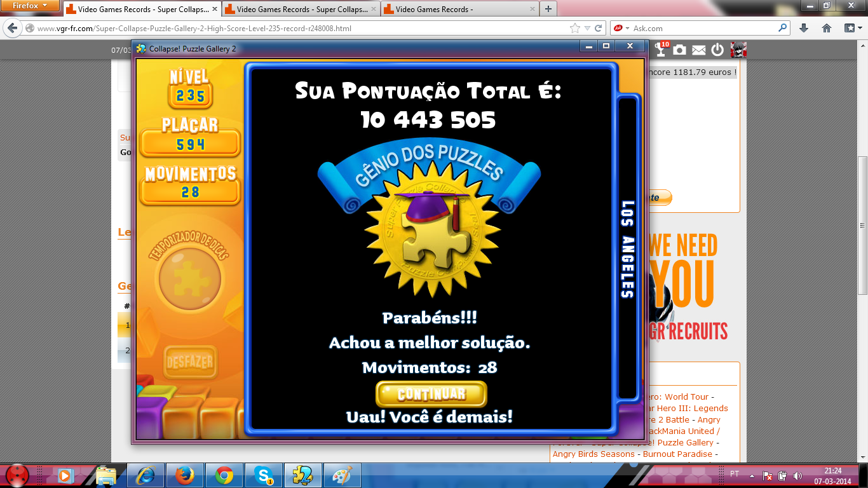
Task: Switch to the second Video Games Records tab
Action: coord(298,10)
